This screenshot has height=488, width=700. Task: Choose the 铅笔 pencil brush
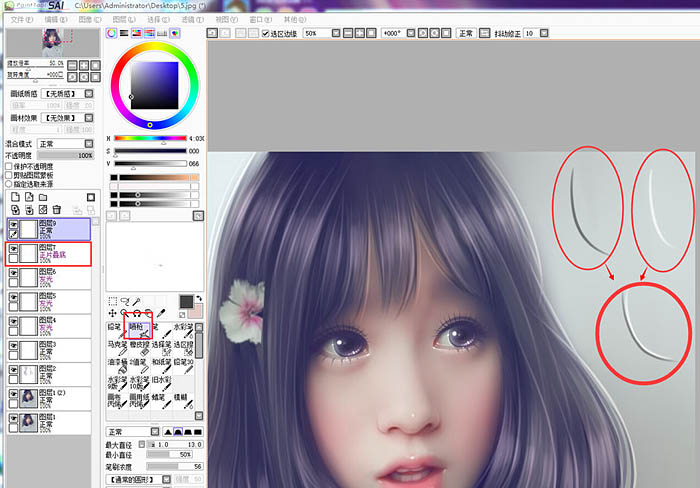(x=117, y=330)
